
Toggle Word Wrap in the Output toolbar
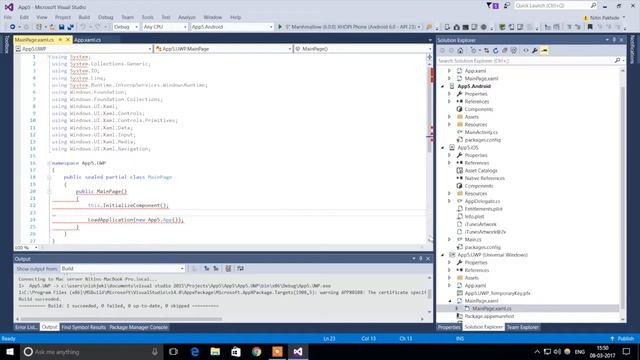(x=240, y=269)
